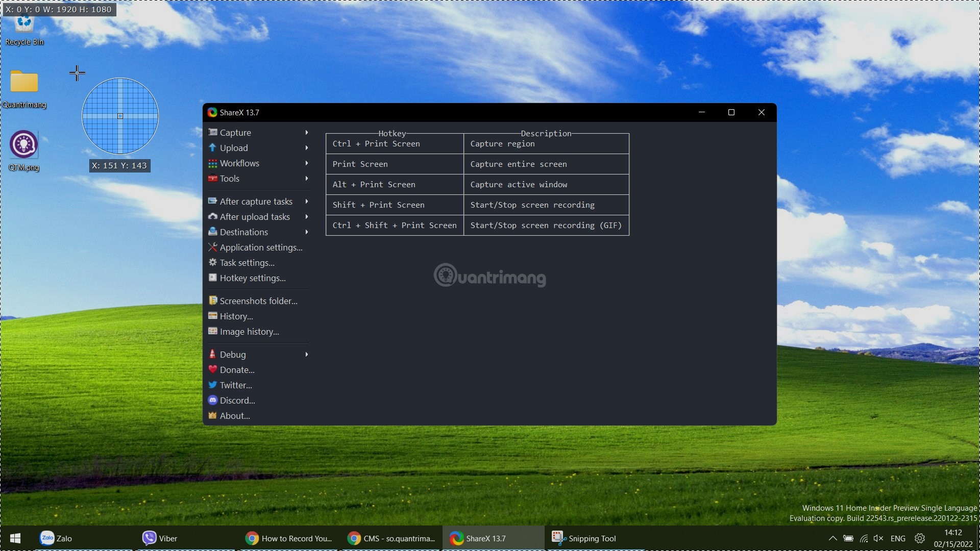Click the Viber taskbar button
This screenshot has width=980, height=551.
pos(160,538)
